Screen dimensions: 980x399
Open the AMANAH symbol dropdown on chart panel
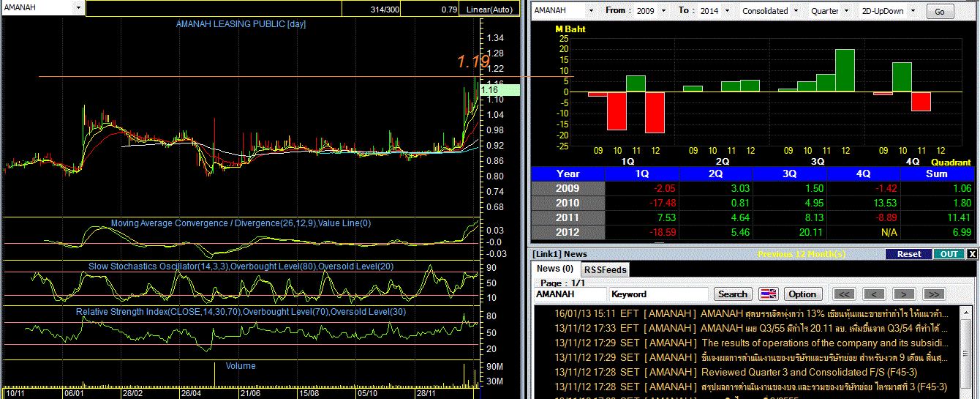pos(78,8)
